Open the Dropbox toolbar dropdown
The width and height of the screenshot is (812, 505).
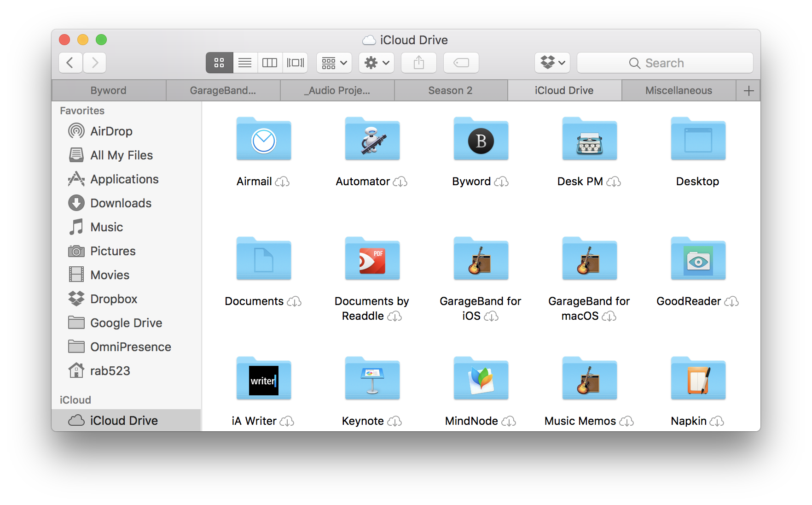[x=552, y=63]
